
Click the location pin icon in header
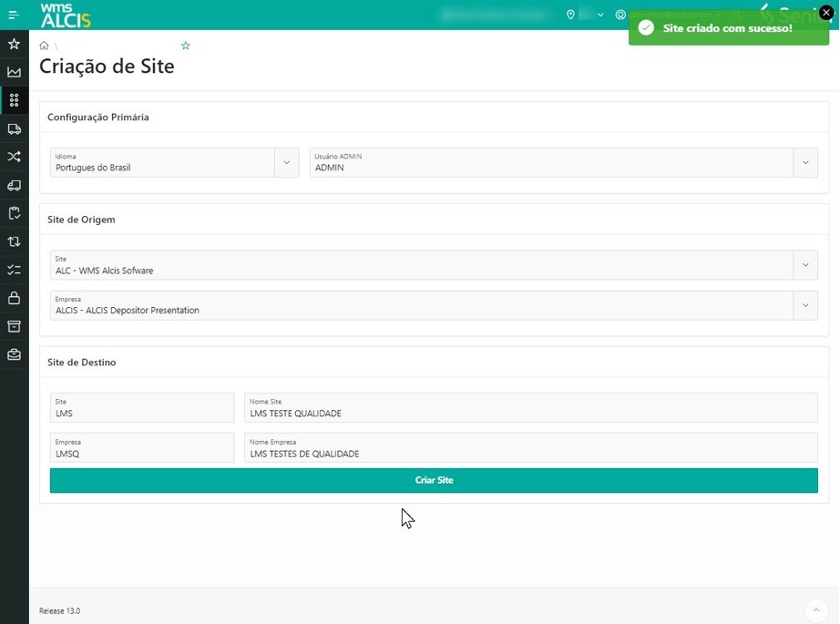point(570,15)
